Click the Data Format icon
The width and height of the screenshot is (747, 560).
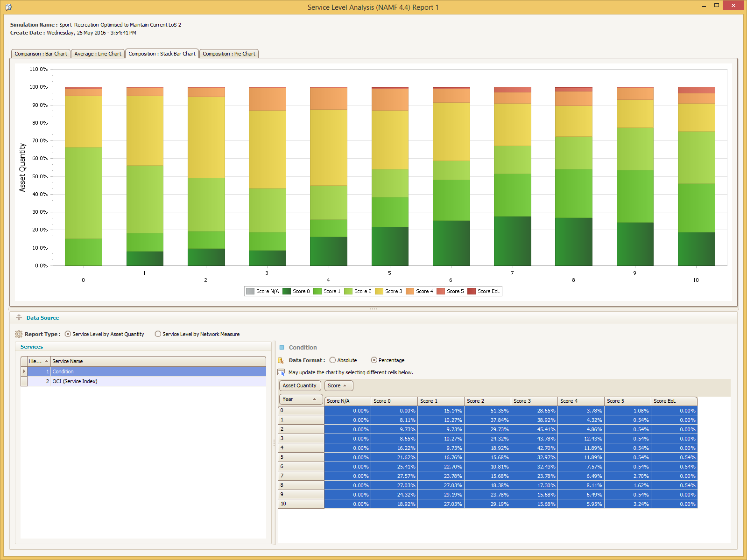click(281, 360)
